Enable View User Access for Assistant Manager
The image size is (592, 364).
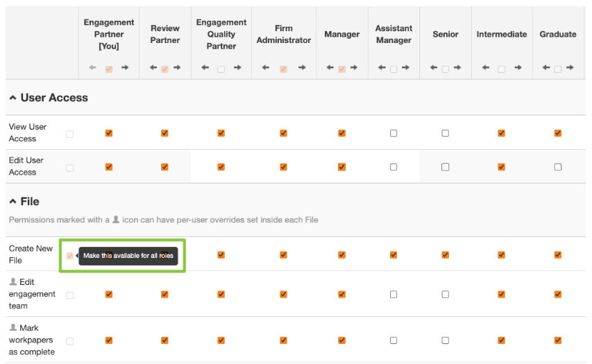[394, 133]
